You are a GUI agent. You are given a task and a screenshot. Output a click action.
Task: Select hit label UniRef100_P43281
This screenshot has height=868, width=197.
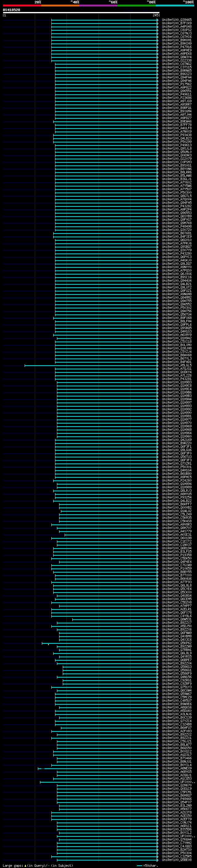177,379
